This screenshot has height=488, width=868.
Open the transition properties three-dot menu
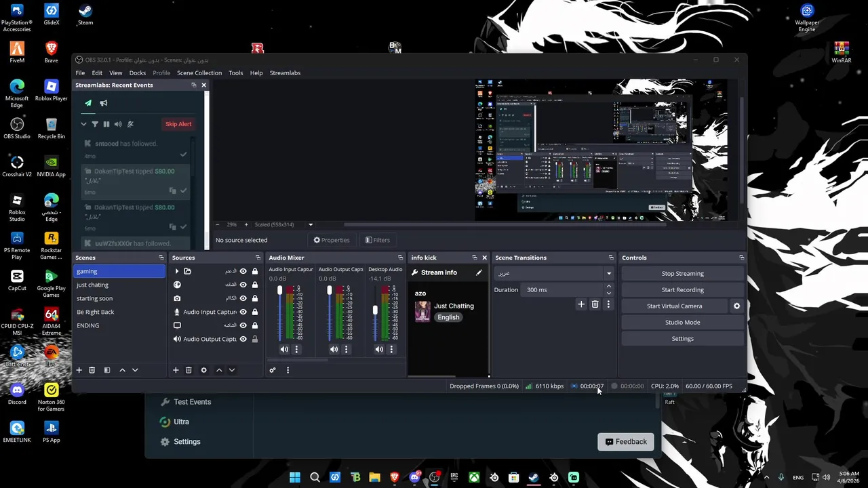pos(608,305)
